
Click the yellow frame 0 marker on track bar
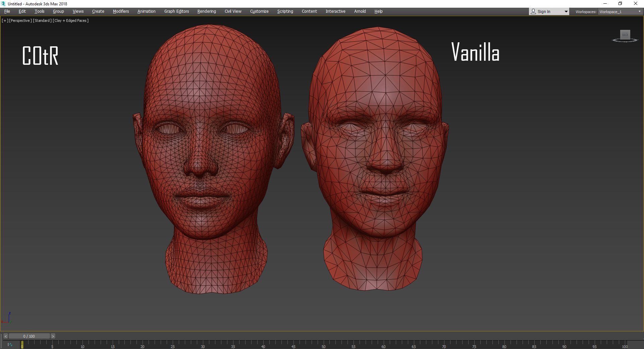click(x=22, y=345)
